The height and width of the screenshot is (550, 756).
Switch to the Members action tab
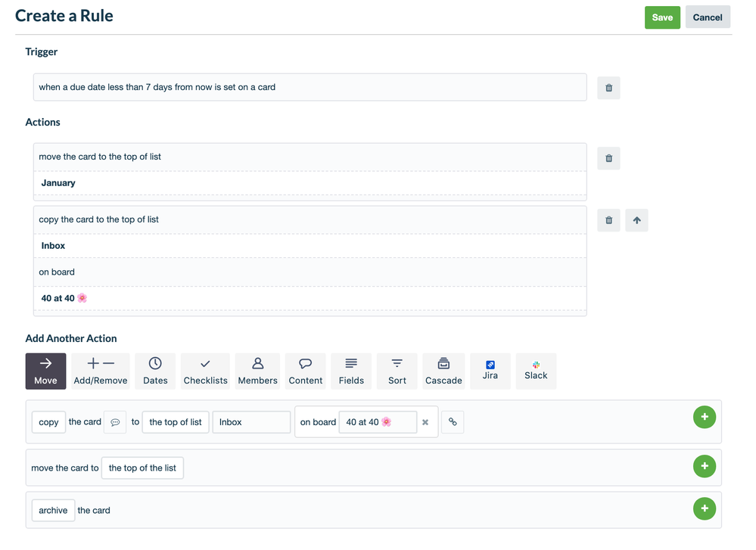point(257,371)
